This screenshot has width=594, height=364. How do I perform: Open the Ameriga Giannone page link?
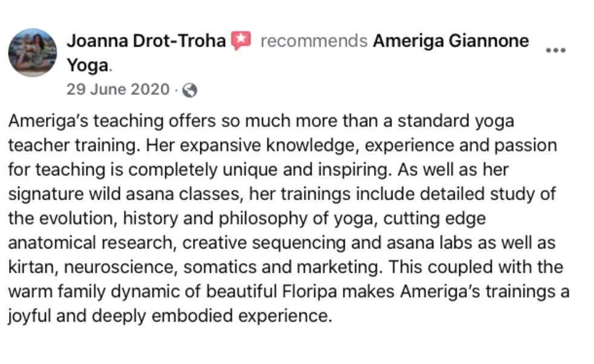451,41
